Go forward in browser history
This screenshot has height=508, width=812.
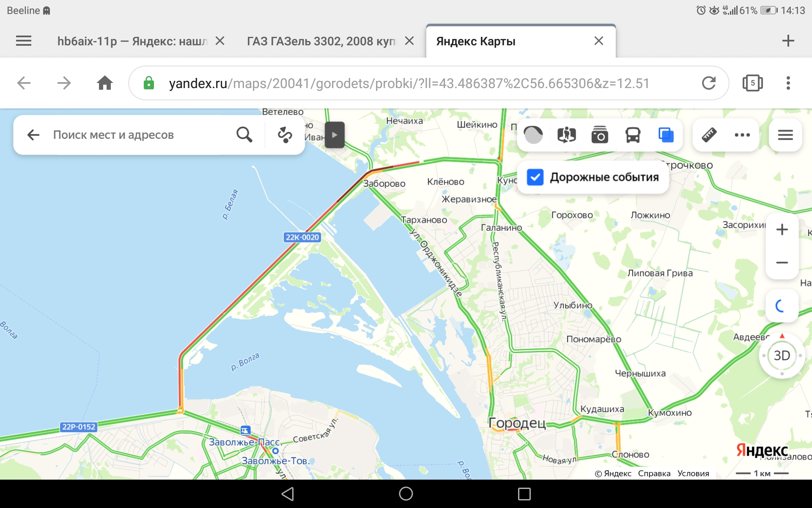[x=64, y=83]
